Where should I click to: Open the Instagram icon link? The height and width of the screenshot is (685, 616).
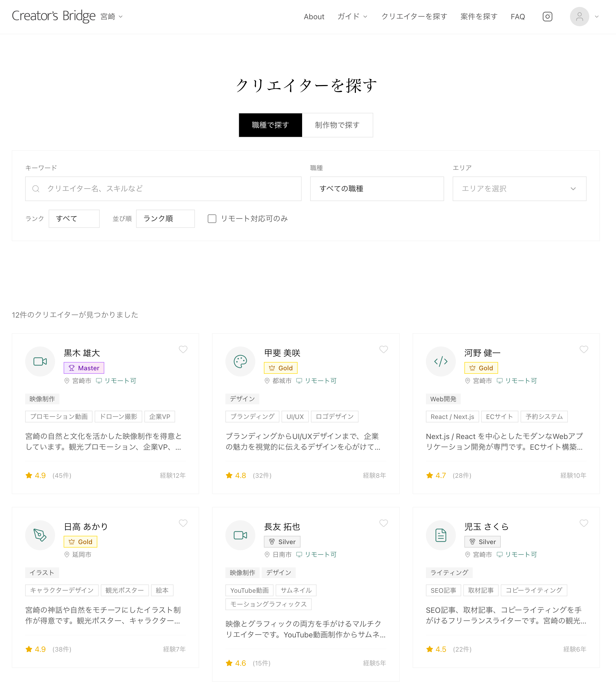[x=547, y=17]
